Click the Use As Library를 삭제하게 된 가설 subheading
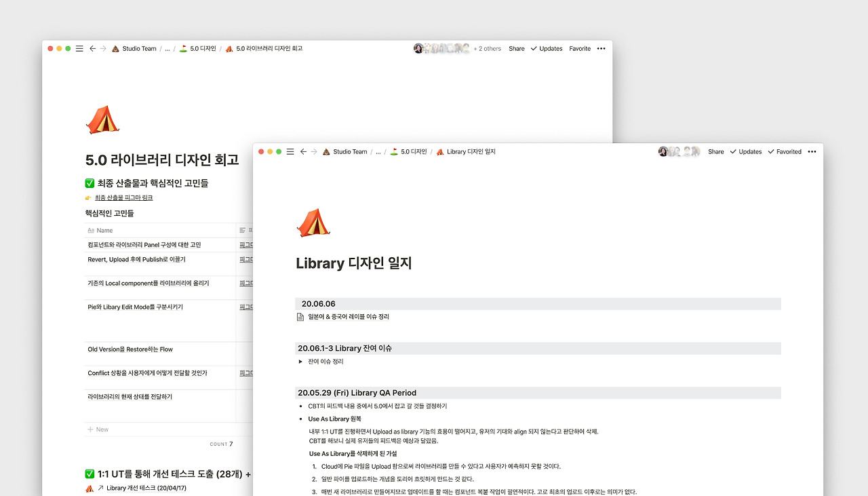The height and width of the screenshot is (496, 868). [x=353, y=454]
